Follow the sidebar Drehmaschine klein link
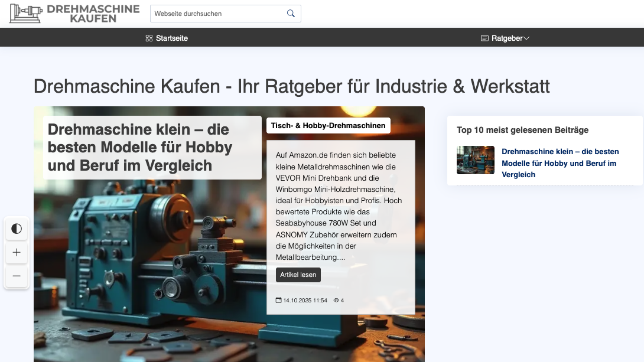Image resolution: width=644 pixels, height=362 pixels. pos(560,163)
